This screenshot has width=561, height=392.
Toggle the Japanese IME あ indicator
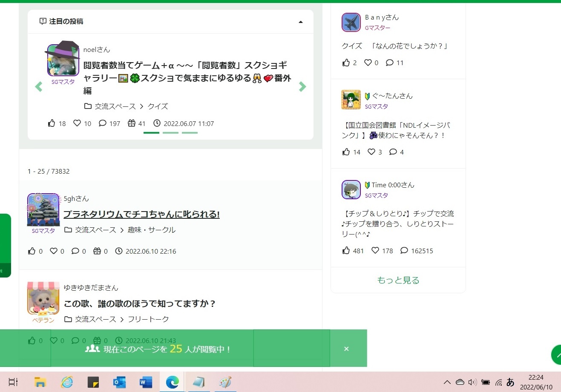(510, 382)
